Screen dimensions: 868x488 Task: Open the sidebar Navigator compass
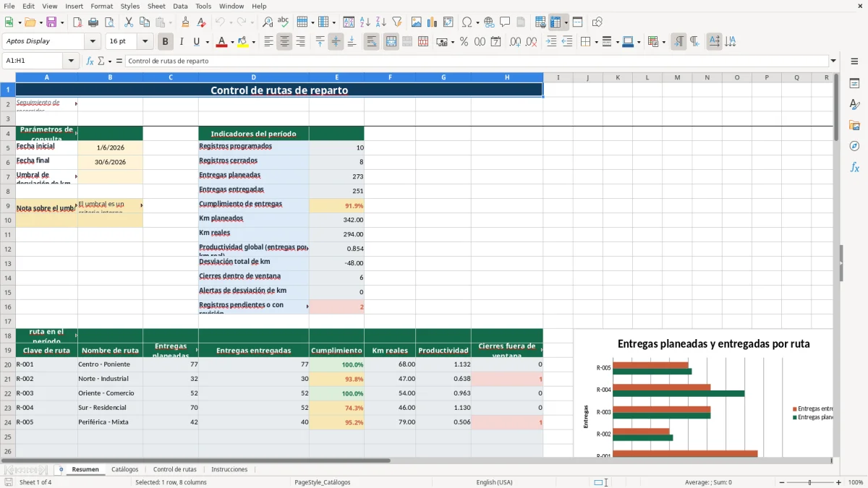854,147
